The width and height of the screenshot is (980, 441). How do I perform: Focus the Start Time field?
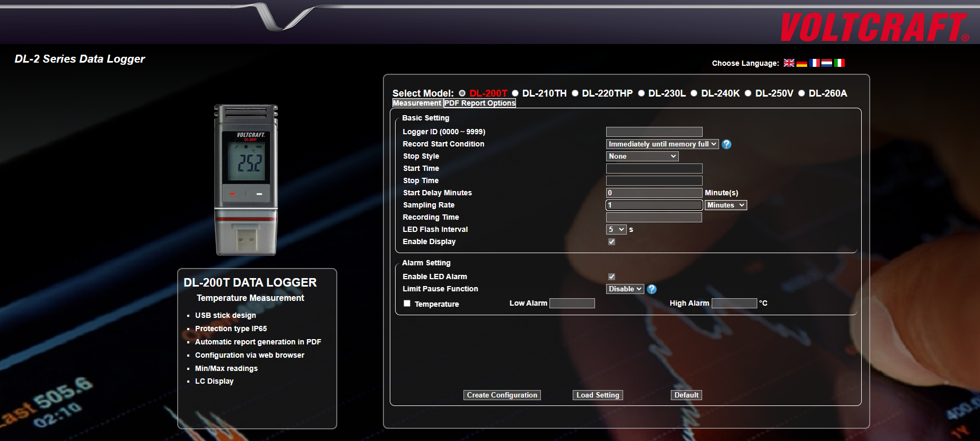click(654, 168)
